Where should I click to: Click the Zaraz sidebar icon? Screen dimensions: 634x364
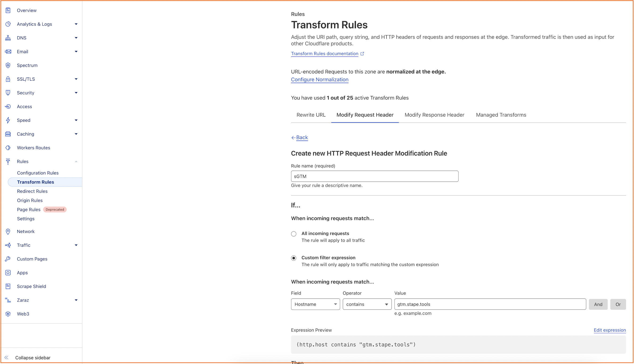pos(8,300)
